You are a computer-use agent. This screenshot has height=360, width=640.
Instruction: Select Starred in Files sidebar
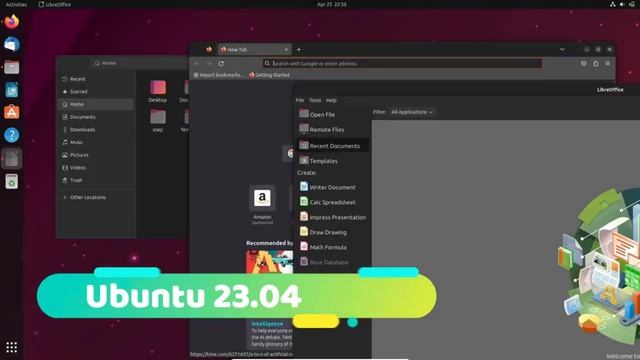click(x=96, y=91)
